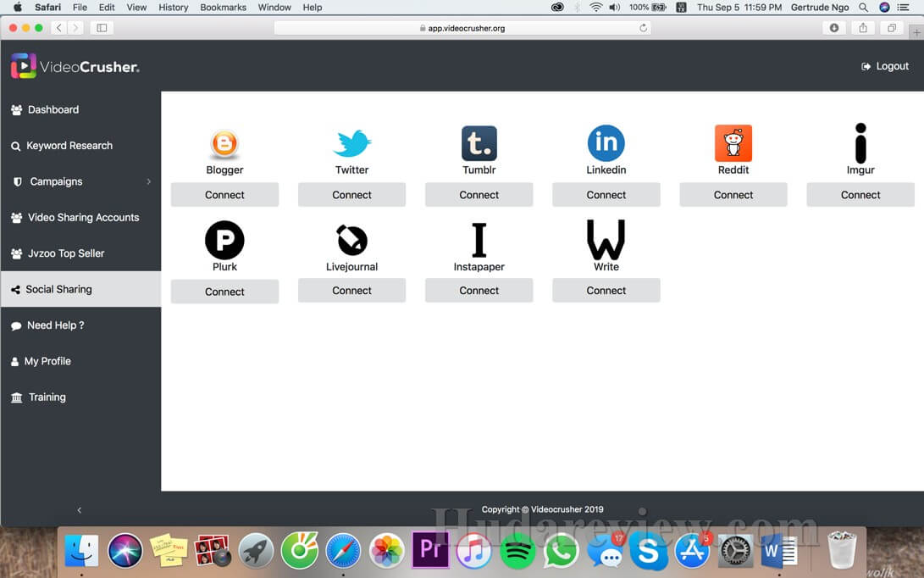Viewport: 924px width, 578px height.
Task: Open the Need Help ? page
Action: click(80, 325)
